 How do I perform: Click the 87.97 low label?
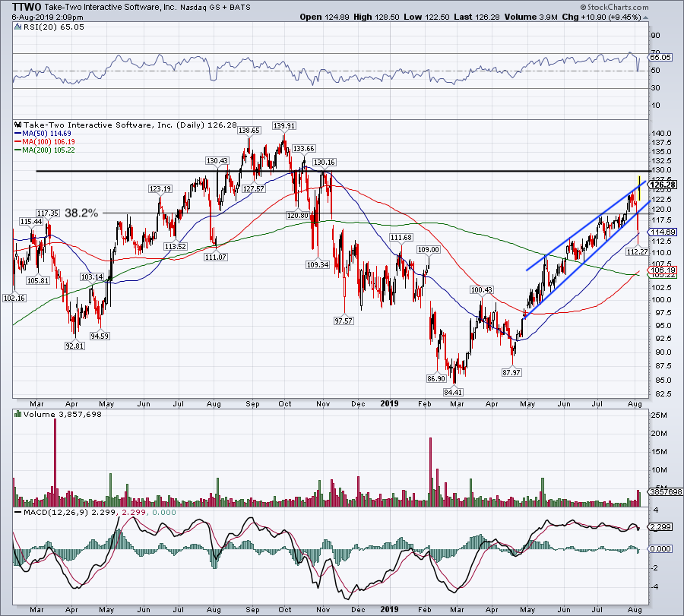click(511, 373)
